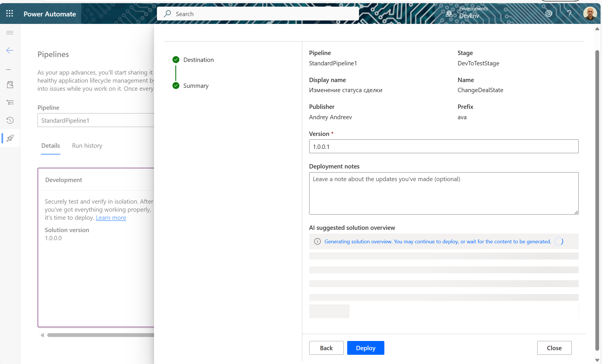Click the blue Deploy button
Image resolution: width=602 pixels, height=364 pixels.
[365, 348]
